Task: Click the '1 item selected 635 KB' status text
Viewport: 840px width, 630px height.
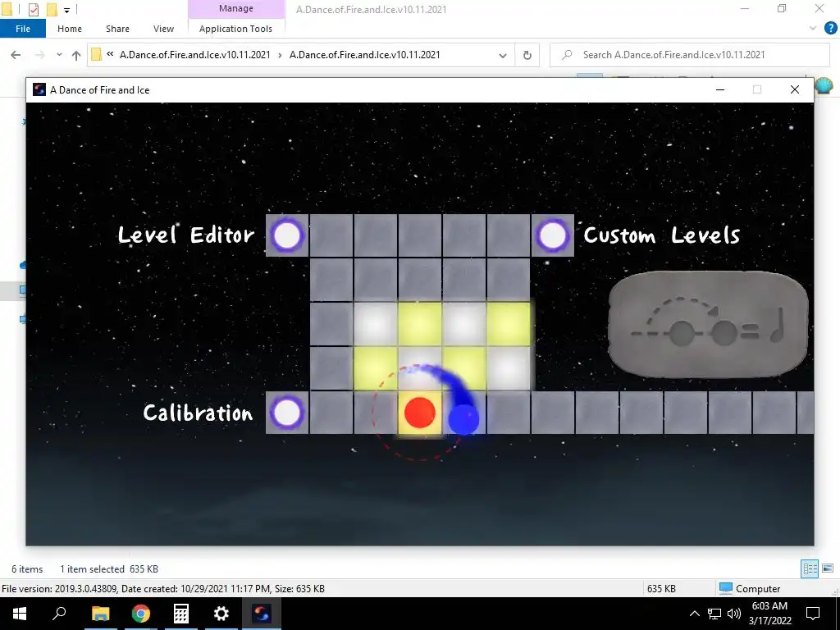Action: [109, 569]
